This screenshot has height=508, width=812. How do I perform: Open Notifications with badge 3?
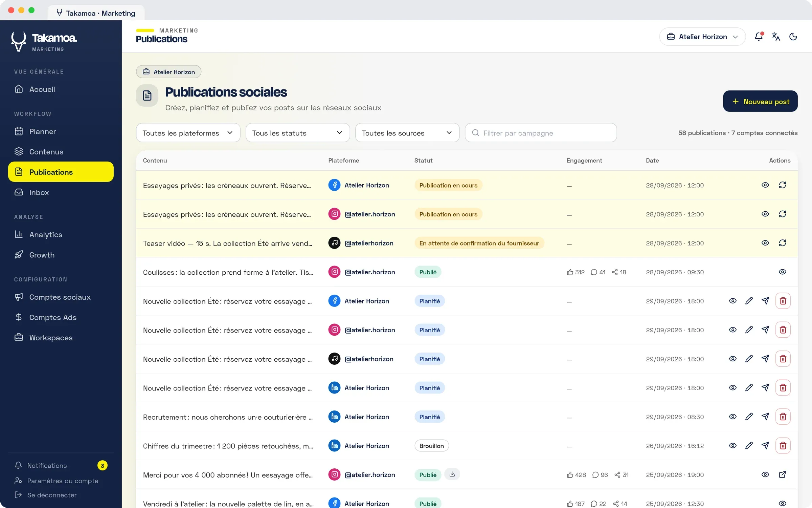61,466
